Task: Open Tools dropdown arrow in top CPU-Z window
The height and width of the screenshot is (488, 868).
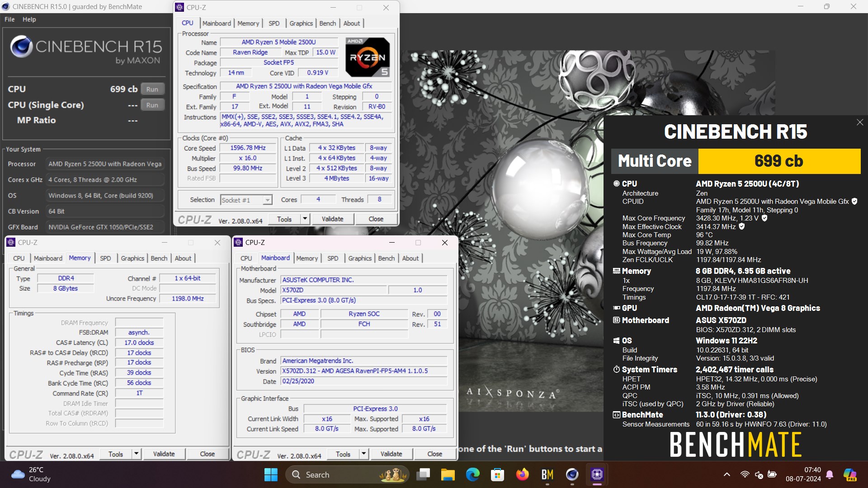Action: (x=305, y=219)
